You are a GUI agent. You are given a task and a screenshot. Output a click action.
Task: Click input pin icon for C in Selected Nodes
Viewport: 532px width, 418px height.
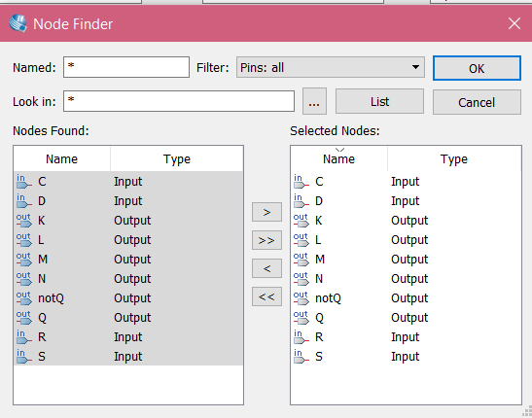(x=301, y=182)
